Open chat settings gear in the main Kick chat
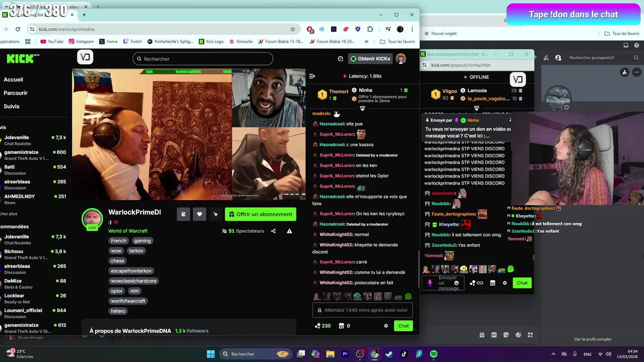 [386, 326]
